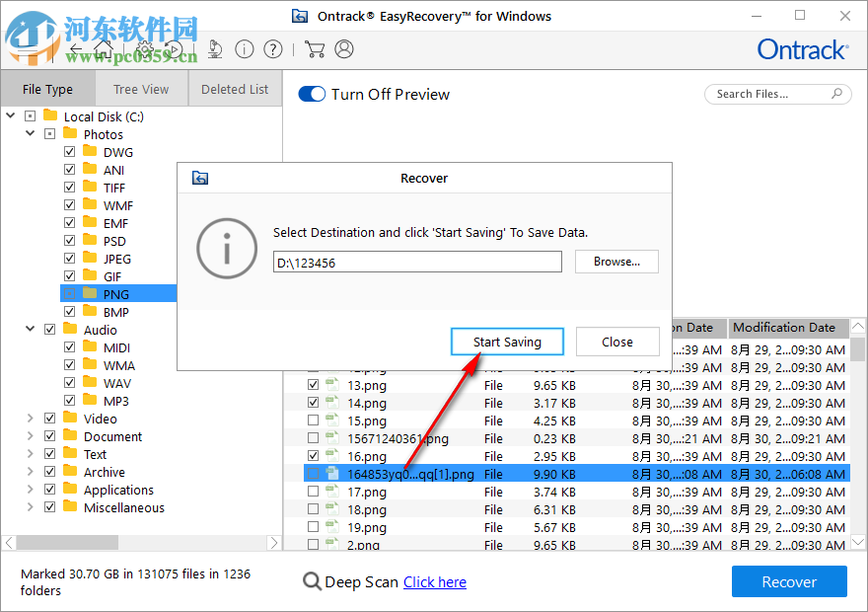
Task: Click the destination path input field
Action: point(417,262)
